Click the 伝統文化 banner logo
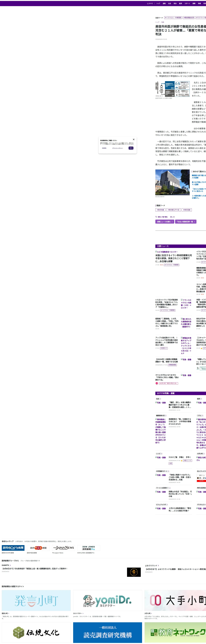The image size is (206, 644). click(36, 633)
